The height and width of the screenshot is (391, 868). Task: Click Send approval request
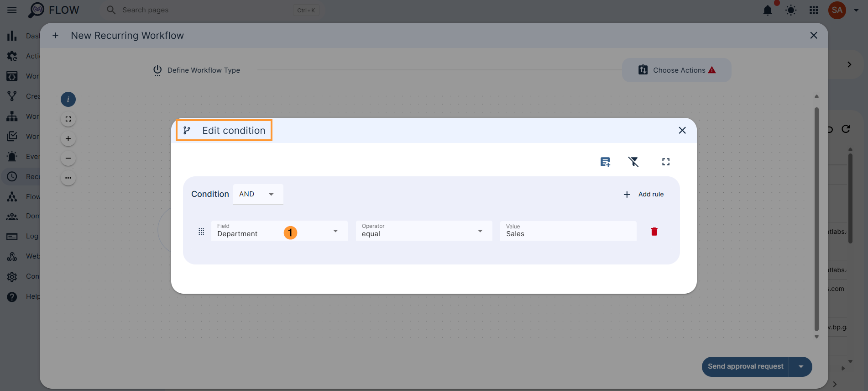(x=745, y=366)
